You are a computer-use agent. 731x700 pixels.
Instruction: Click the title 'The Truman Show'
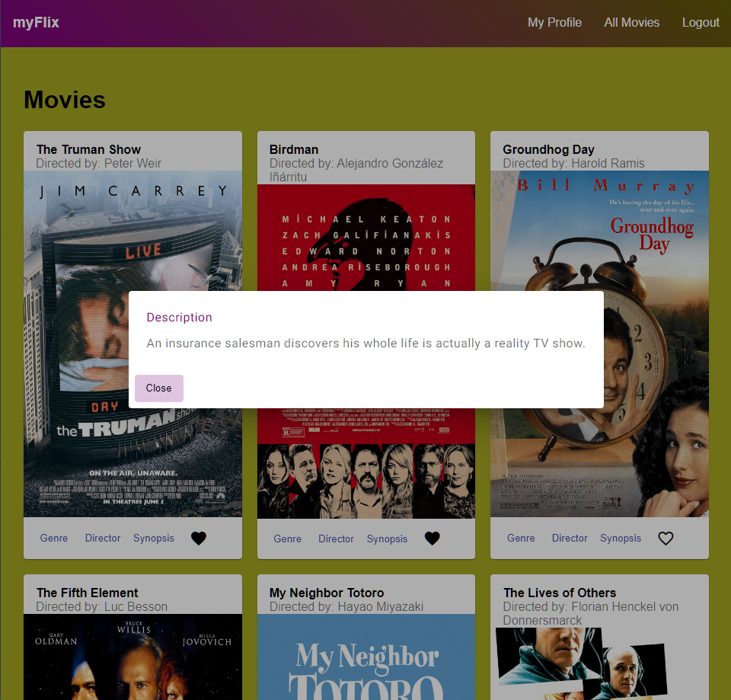(x=88, y=149)
